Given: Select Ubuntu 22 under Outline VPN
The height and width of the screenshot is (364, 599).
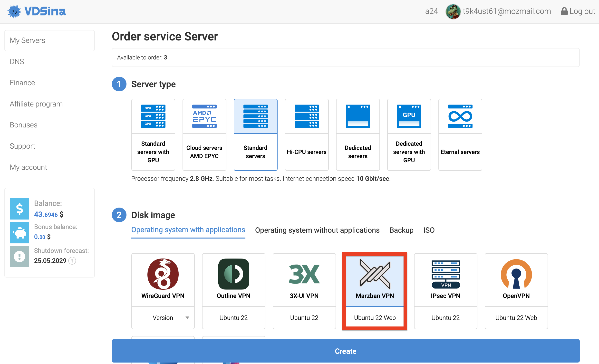Looking at the screenshot, I should point(233,318).
